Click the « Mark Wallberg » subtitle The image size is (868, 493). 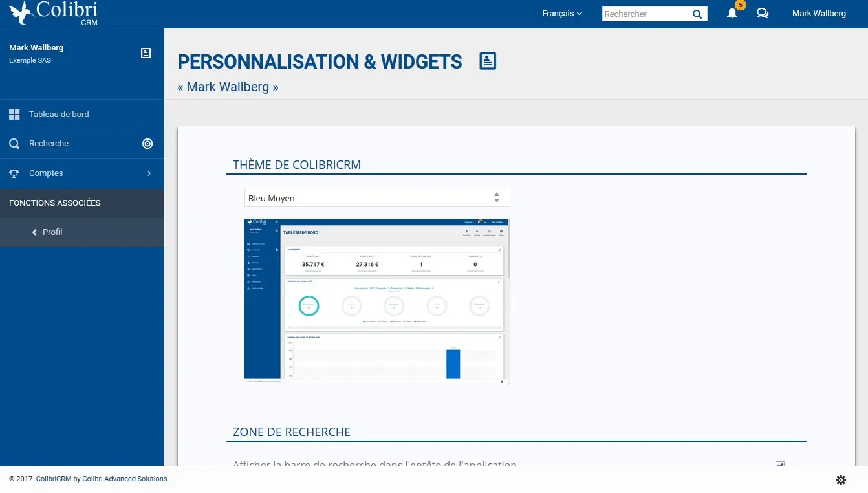pos(228,87)
